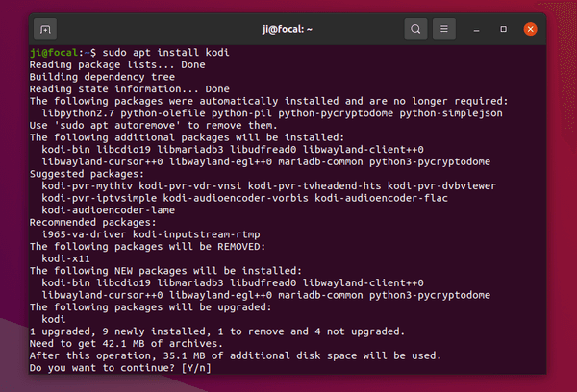Click the ji@focal window title

[x=287, y=29]
